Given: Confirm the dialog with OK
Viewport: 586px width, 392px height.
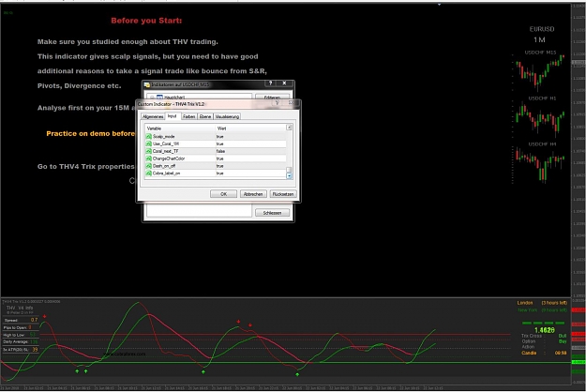Looking at the screenshot, I should pos(223,194).
